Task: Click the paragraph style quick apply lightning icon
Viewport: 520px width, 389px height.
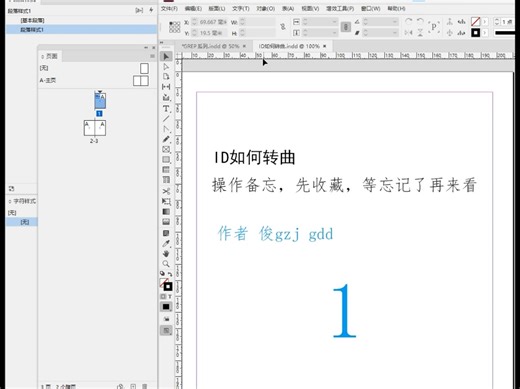Action: (151, 10)
